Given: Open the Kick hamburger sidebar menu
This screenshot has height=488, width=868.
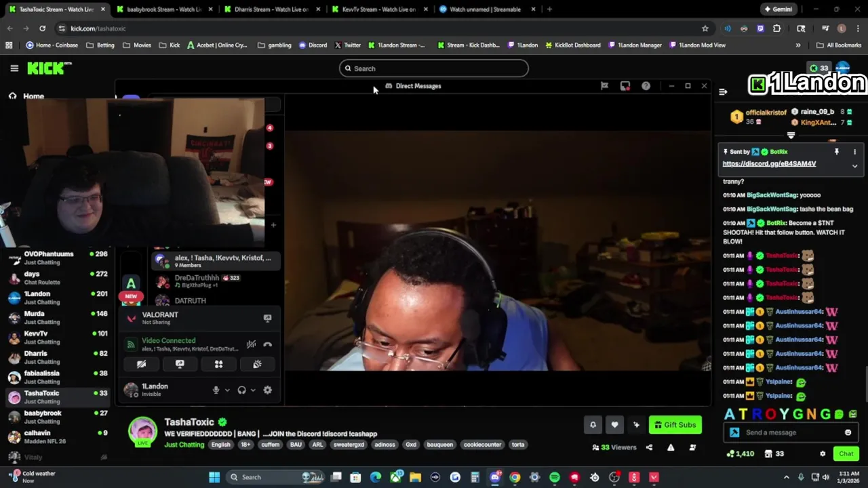Looking at the screenshot, I should pyautogui.click(x=14, y=68).
